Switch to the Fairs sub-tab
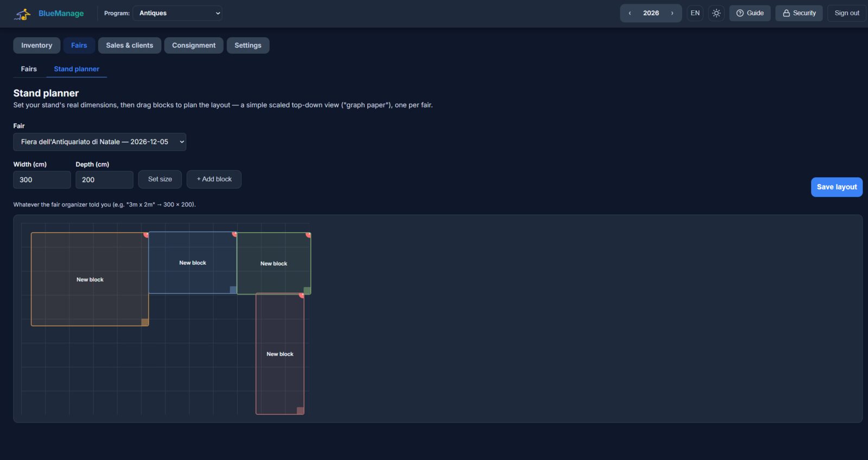Viewport: 868px width, 460px height. pos(29,69)
